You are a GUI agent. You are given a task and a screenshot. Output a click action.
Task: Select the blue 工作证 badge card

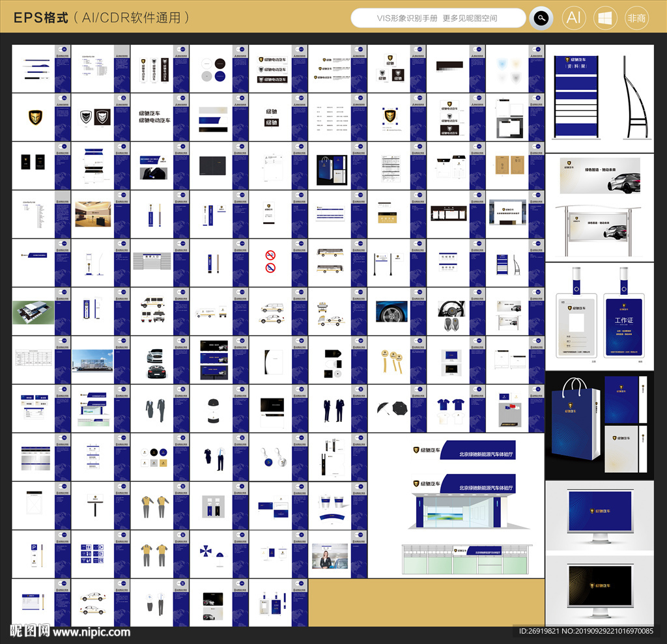point(623,326)
